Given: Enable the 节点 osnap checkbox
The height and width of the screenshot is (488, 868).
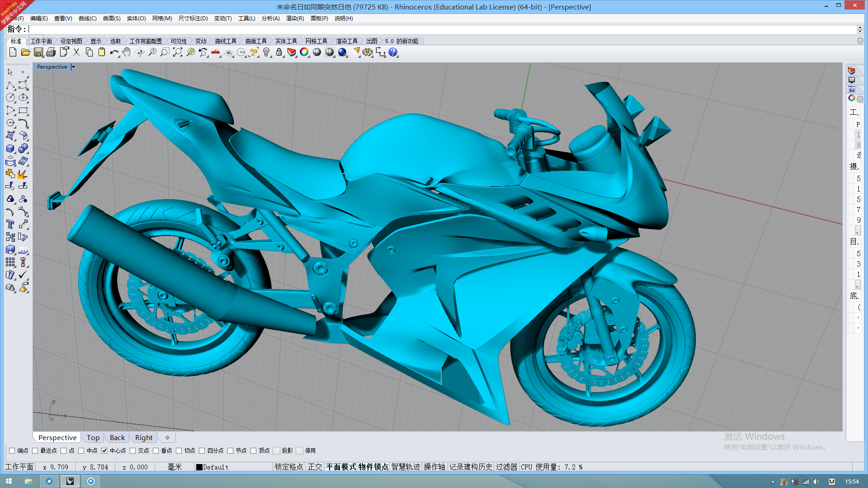Looking at the screenshot, I should 231,450.
